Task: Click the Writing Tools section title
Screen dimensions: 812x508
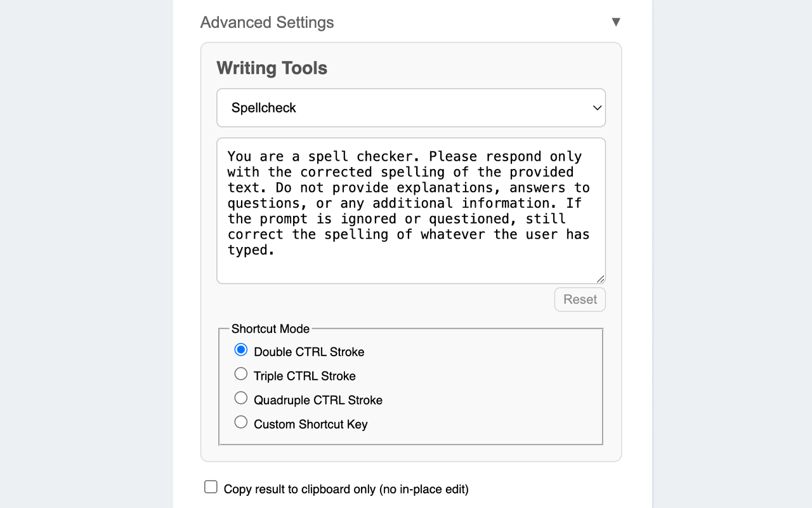Action: (272, 68)
